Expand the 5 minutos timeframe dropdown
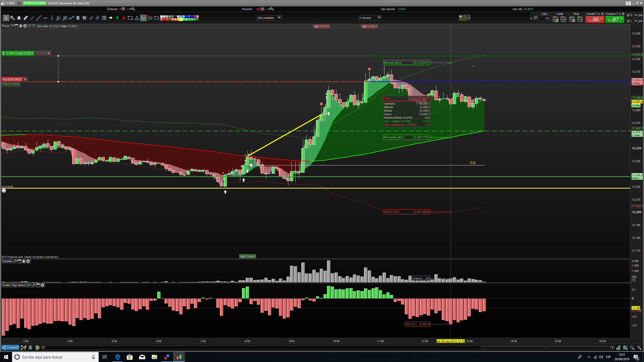 [370, 18]
